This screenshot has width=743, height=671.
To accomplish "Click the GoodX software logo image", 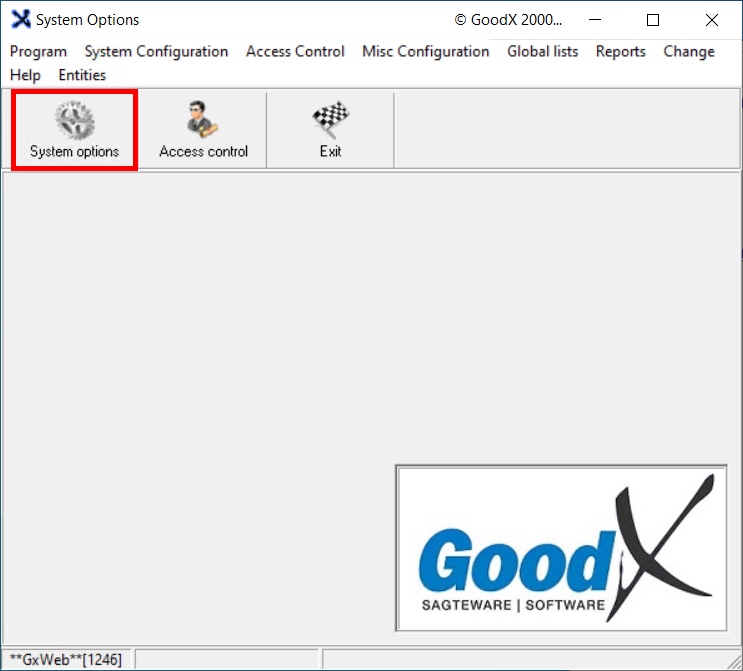I will tap(561, 548).
